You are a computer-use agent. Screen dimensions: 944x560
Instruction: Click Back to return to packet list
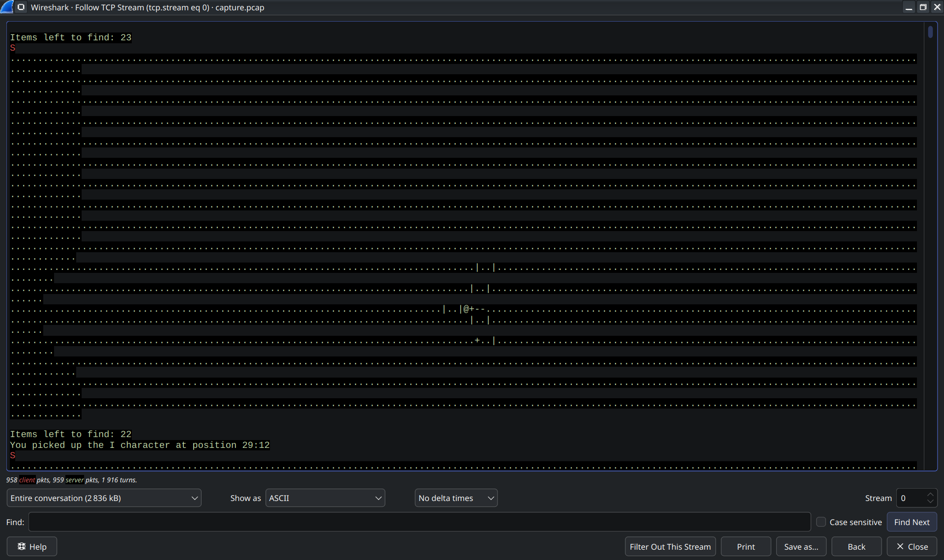(x=855, y=546)
